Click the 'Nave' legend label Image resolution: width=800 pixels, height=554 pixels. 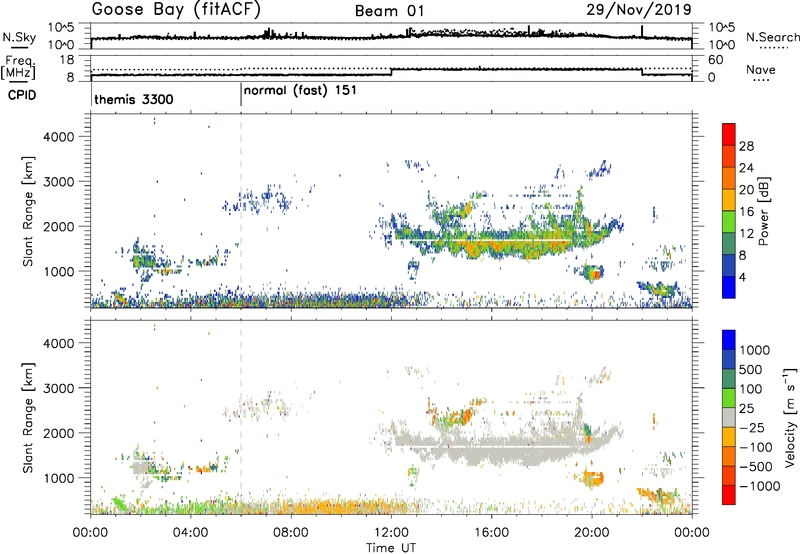761,69
